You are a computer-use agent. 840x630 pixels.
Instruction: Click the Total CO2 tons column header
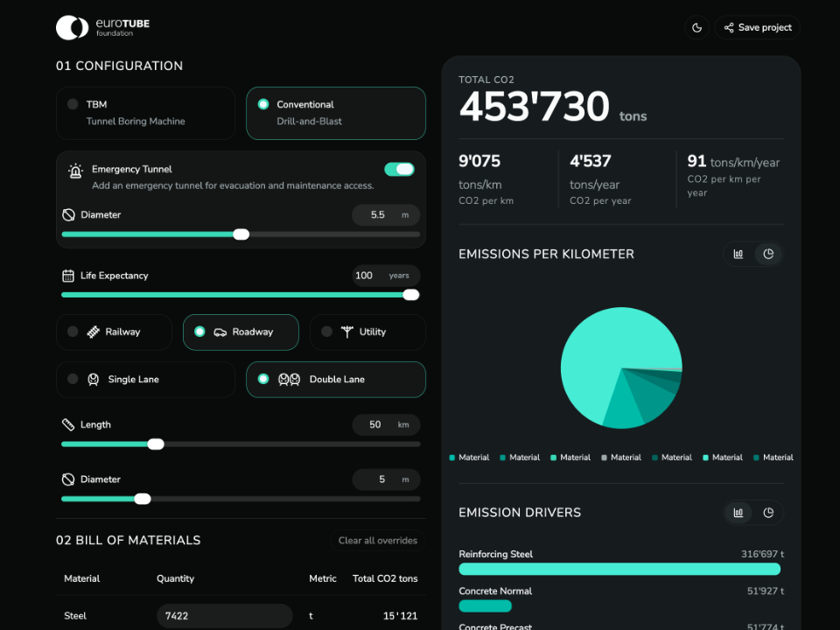click(385, 578)
